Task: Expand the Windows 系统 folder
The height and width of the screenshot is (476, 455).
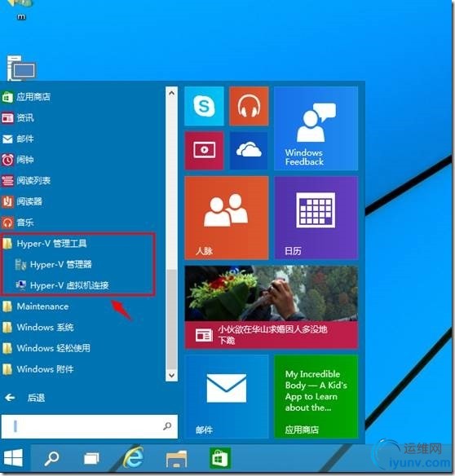Action: 38,328
